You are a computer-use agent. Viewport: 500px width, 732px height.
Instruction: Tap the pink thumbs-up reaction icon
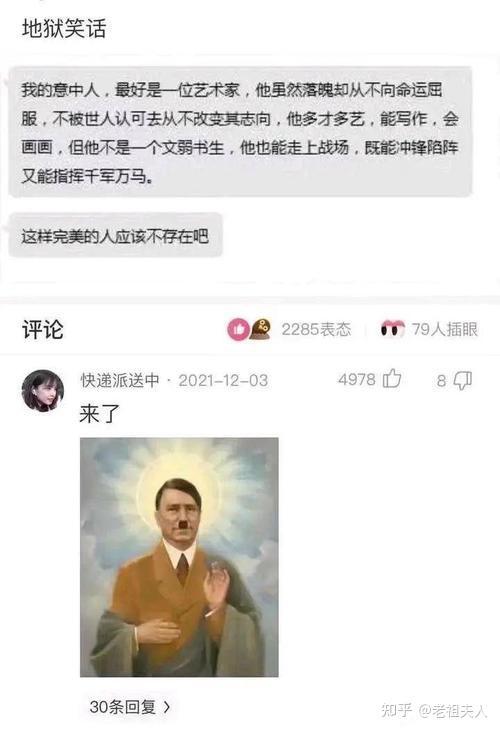click(x=239, y=330)
